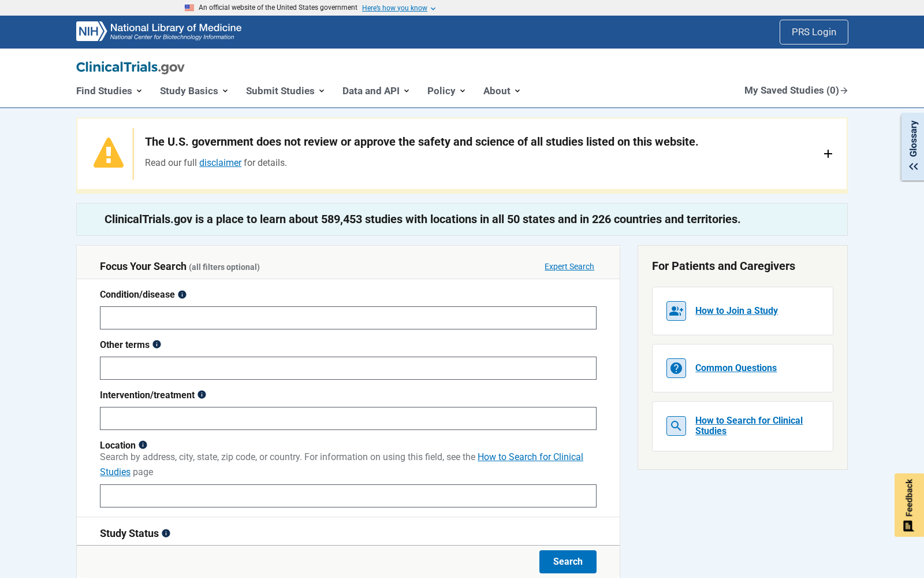The image size is (924, 578).
Task: Open How to Search link under Location
Action: [530, 457]
